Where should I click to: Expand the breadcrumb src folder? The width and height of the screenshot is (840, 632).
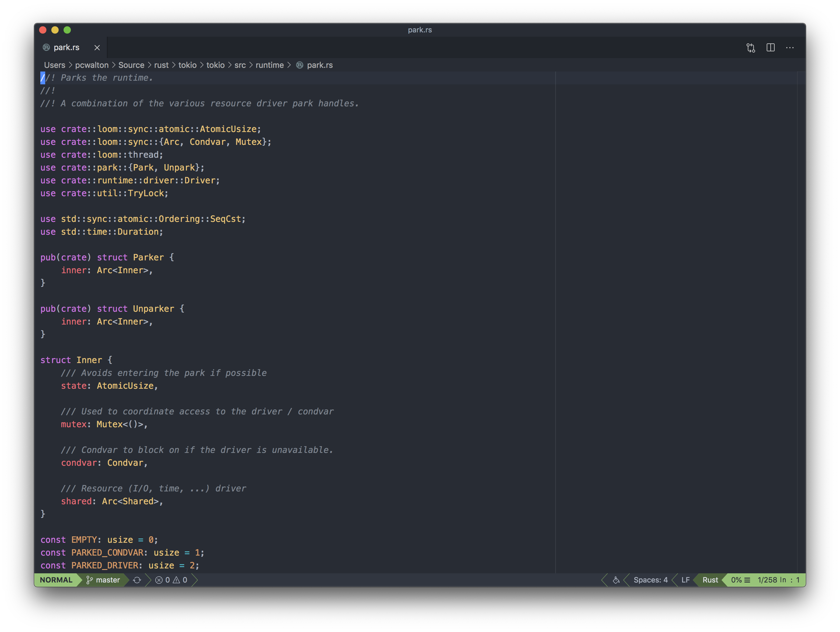(242, 64)
